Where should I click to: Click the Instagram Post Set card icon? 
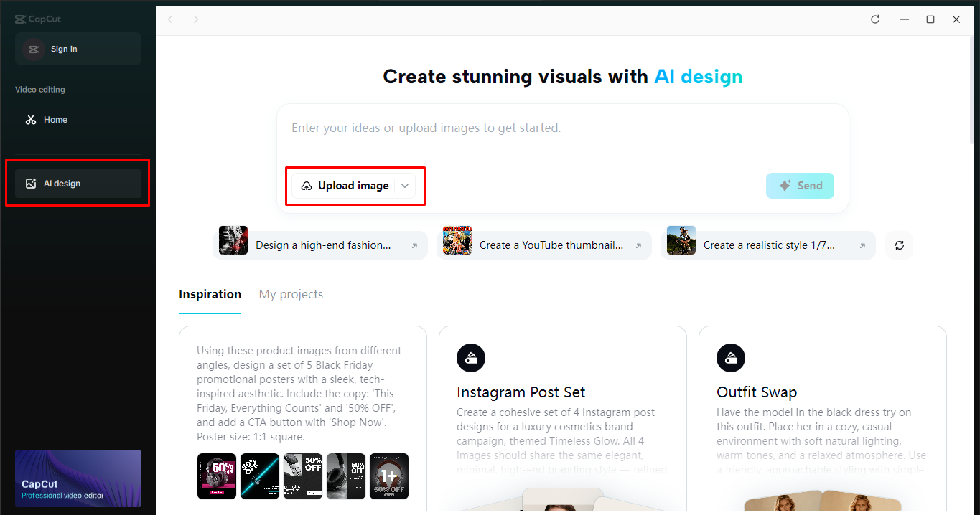point(471,358)
